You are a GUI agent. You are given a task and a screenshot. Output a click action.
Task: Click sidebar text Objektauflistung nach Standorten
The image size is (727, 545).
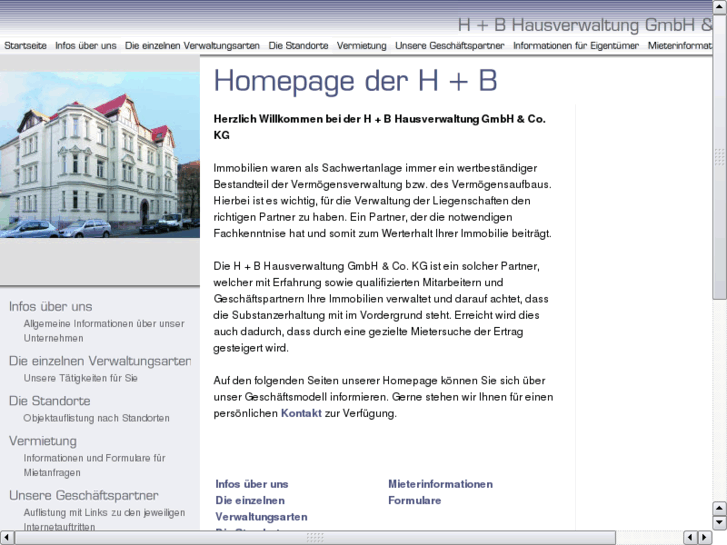[96, 418]
